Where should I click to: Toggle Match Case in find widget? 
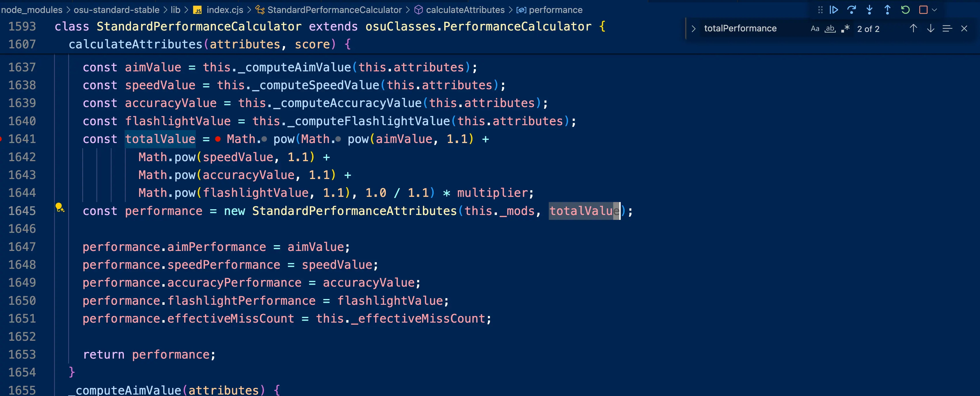coord(814,28)
